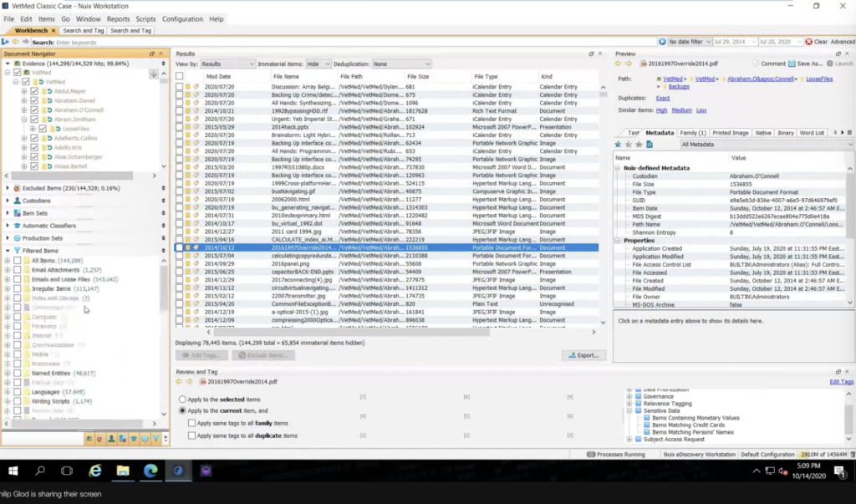Check the Email Attachments filter checkbox
The image size is (856, 504).
(x=18, y=270)
